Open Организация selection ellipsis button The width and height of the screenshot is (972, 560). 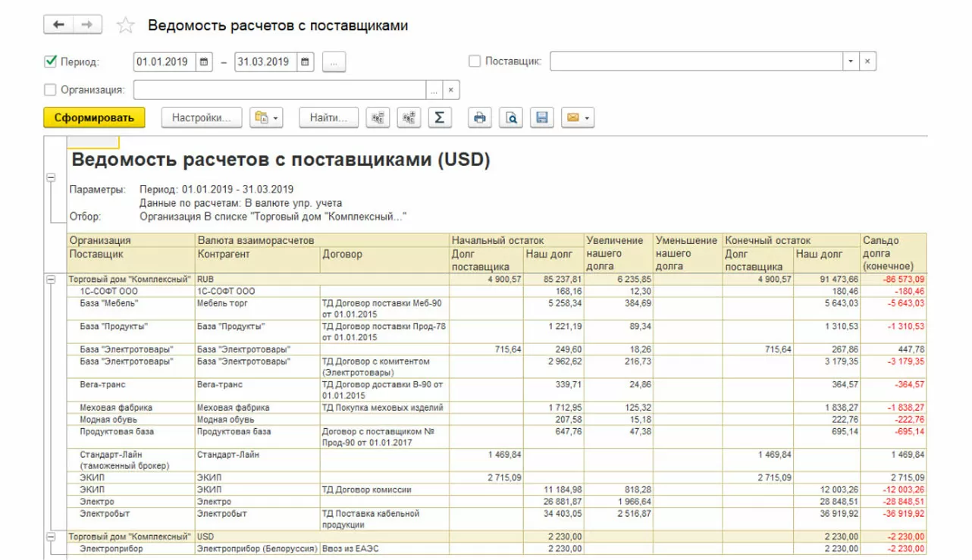434,90
